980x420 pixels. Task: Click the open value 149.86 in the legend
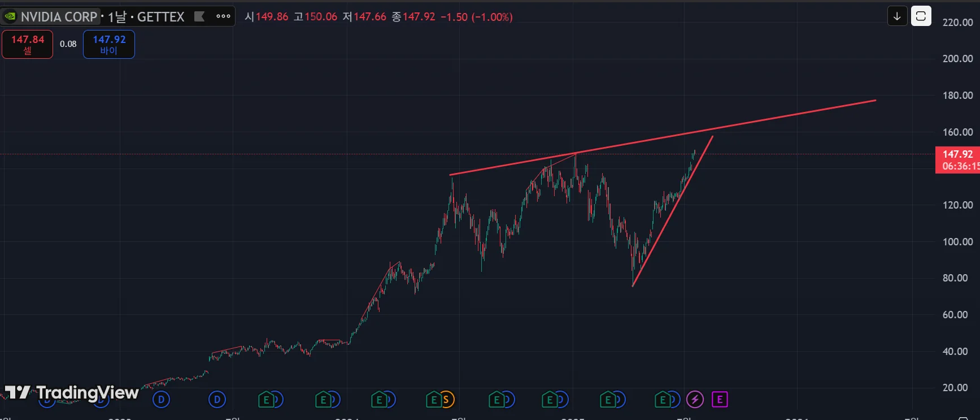point(272,17)
